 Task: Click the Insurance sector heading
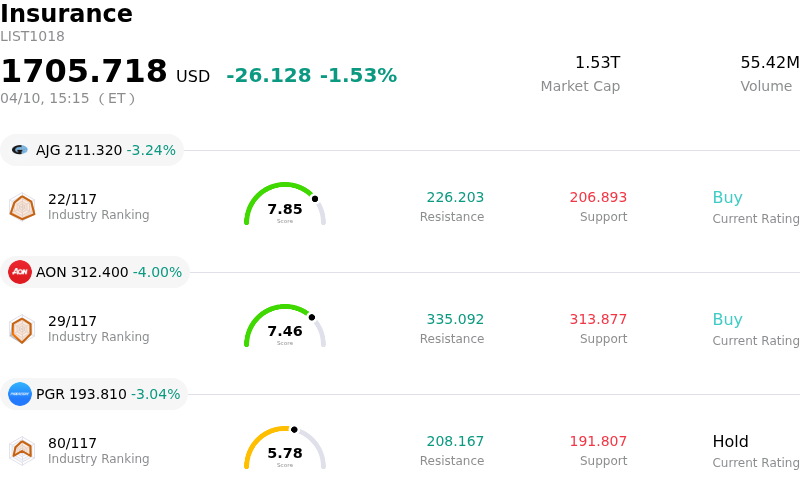[x=66, y=14]
